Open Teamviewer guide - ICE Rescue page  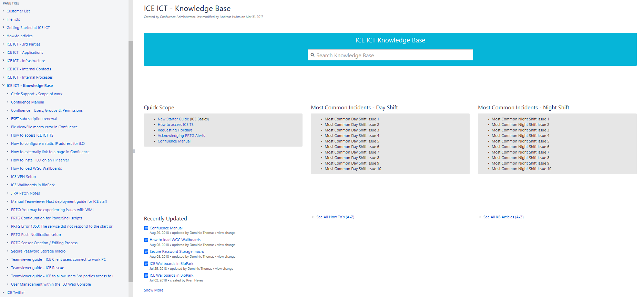[38, 268]
